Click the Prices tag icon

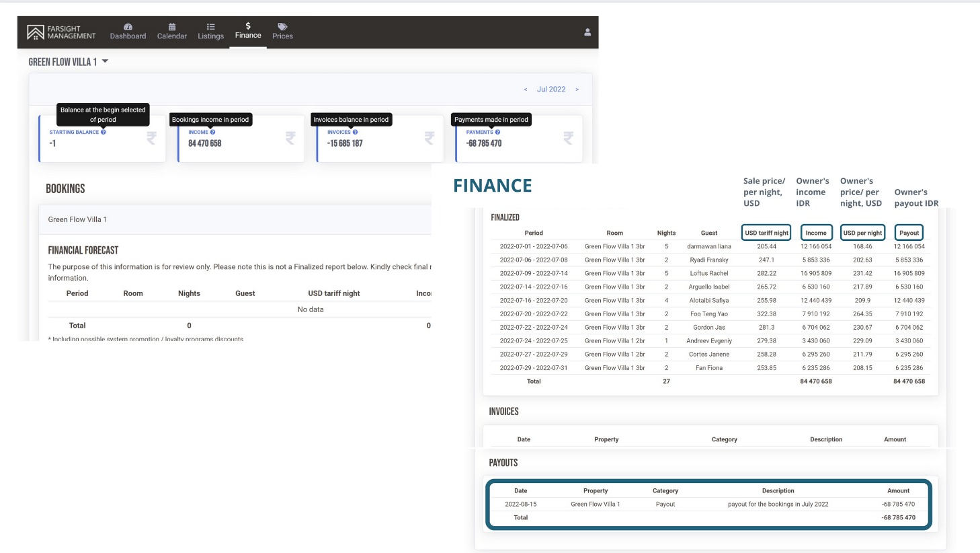click(x=282, y=27)
